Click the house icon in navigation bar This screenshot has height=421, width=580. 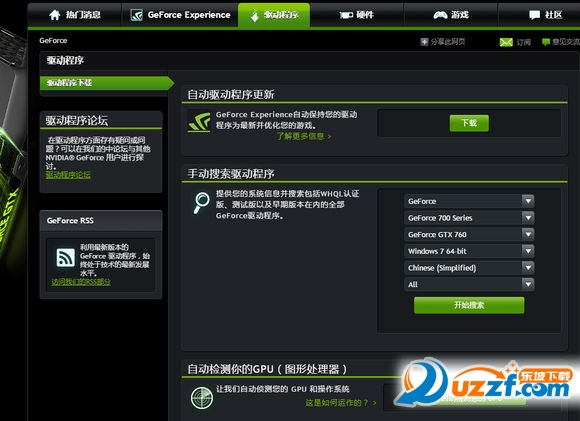point(54,15)
